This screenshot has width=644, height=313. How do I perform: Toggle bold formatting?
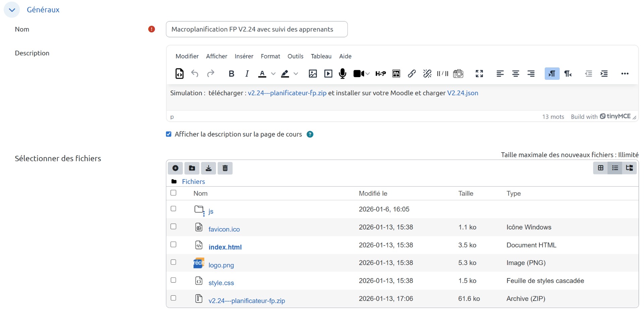tap(231, 73)
